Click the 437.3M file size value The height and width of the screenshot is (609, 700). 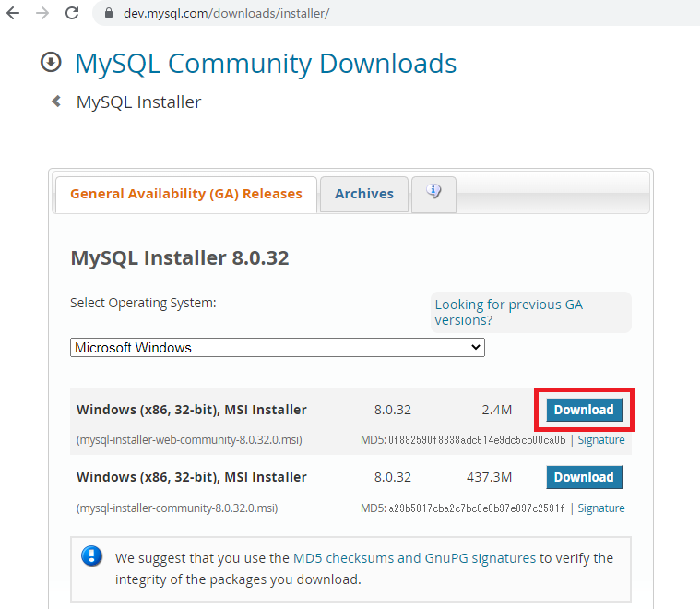[489, 477]
